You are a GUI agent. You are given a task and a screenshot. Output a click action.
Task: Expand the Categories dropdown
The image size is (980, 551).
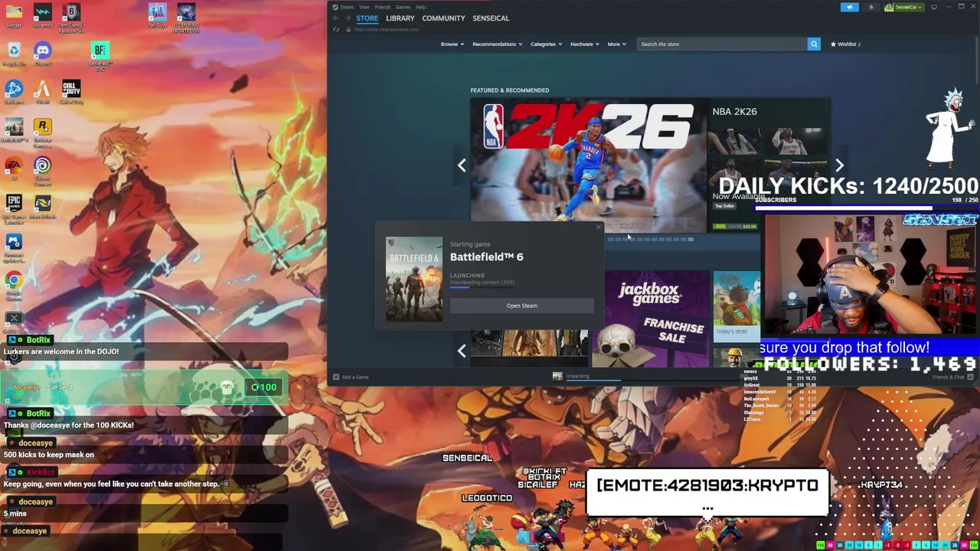point(546,44)
